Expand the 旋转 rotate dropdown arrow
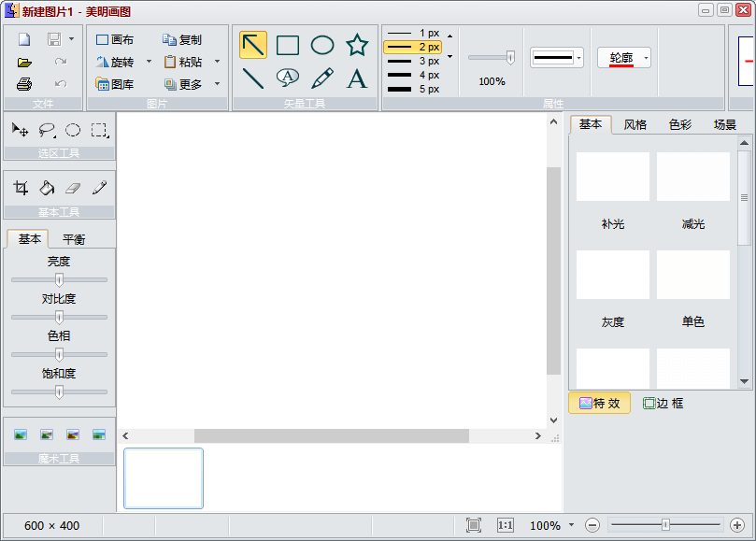The image size is (756, 541). [x=149, y=63]
